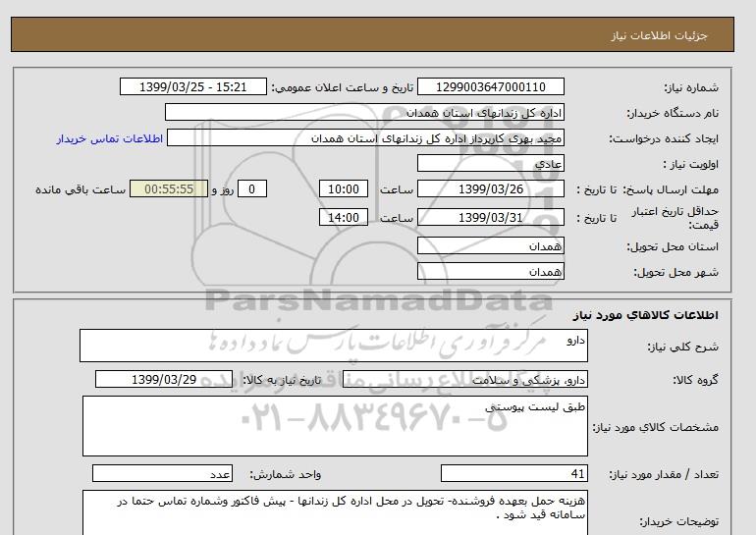Select the ساعت باقی مانده text

(81, 189)
